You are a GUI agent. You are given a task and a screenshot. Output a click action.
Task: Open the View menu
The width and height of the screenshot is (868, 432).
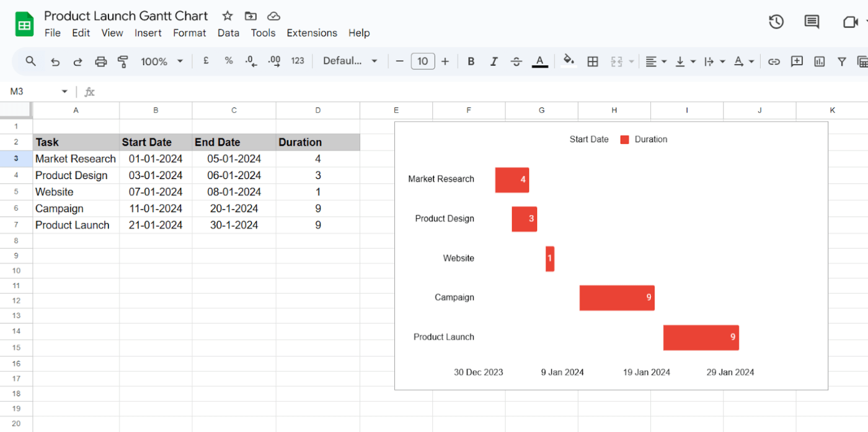pos(112,33)
